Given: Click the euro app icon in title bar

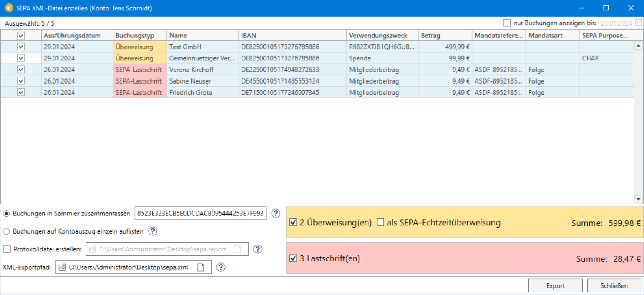Looking at the screenshot, I should pyautogui.click(x=9, y=8).
